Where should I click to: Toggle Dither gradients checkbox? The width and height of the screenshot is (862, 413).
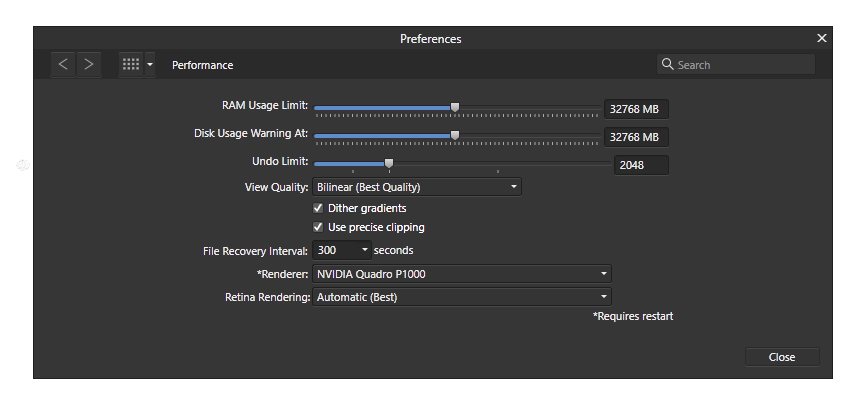[x=318, y=208]
